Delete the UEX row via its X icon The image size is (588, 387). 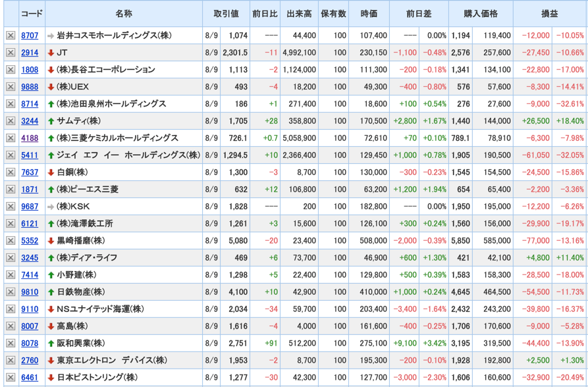click(x=11, y=87)
